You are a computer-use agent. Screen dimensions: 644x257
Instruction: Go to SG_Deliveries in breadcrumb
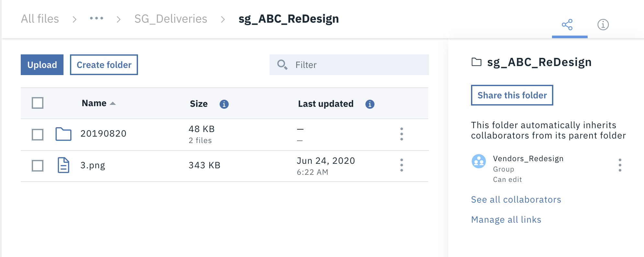[171, 19]
